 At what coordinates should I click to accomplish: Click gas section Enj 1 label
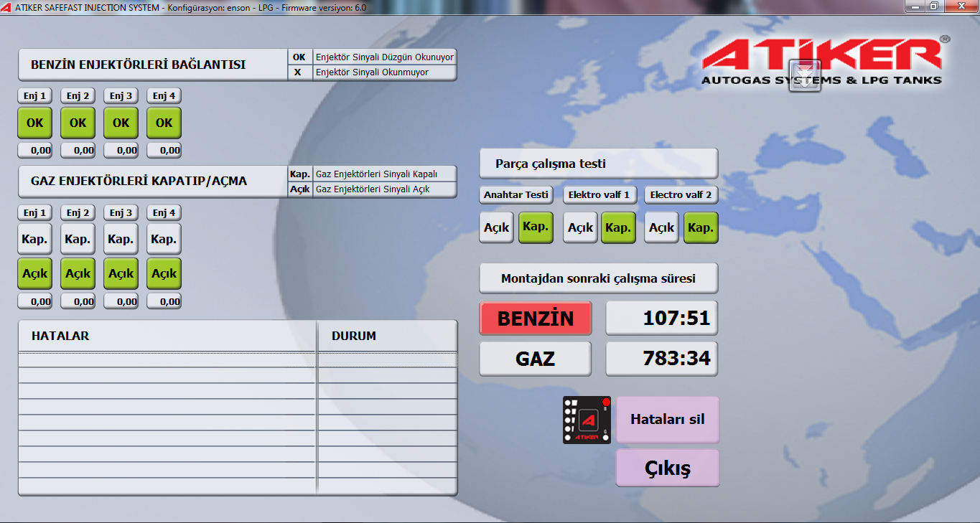(34, 212)
